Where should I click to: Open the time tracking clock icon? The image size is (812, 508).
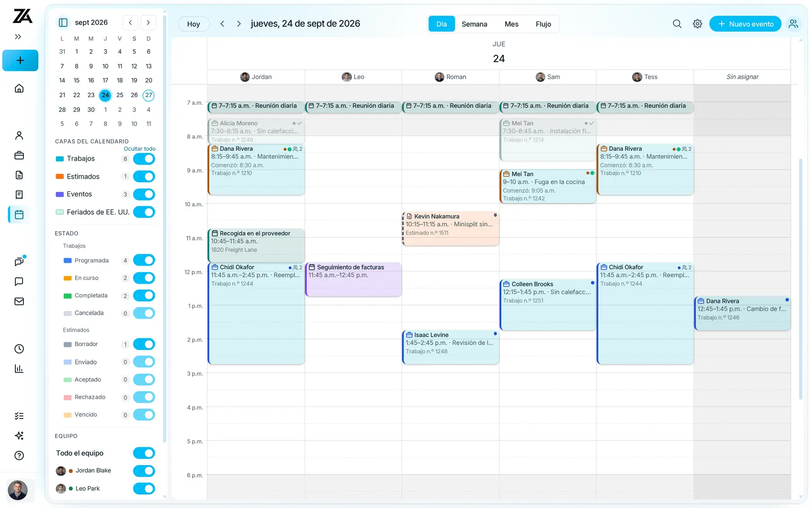[19, 349]
